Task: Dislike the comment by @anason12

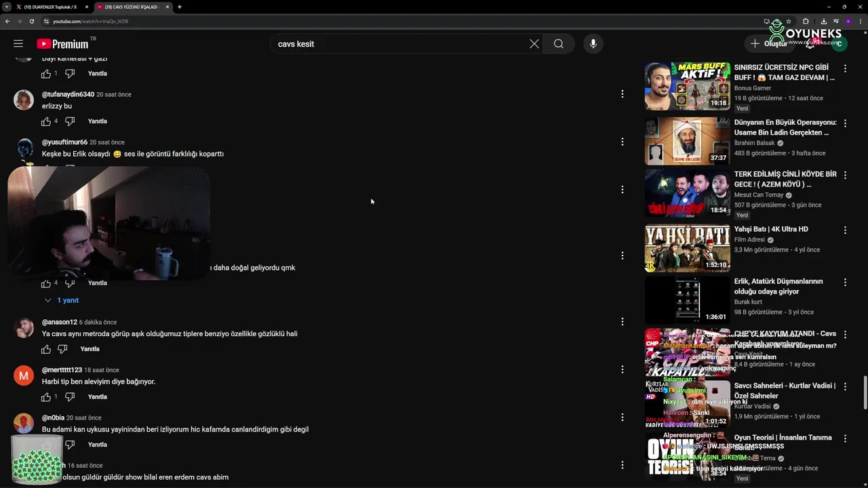Action: coord(62,349)
